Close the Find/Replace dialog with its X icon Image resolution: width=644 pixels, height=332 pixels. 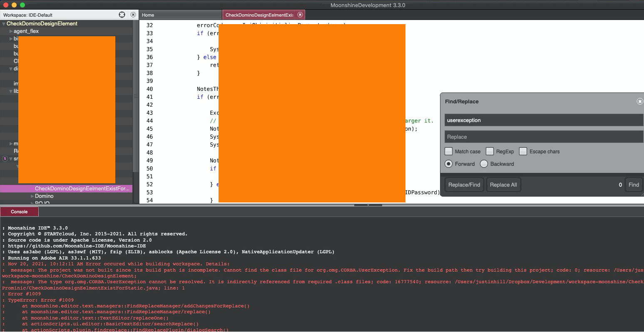[x=640, y=101]
